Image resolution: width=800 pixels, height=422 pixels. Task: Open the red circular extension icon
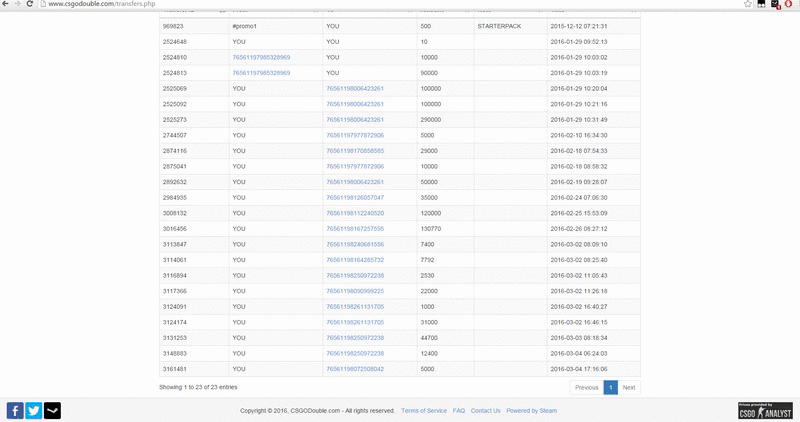tap(788, 4)
